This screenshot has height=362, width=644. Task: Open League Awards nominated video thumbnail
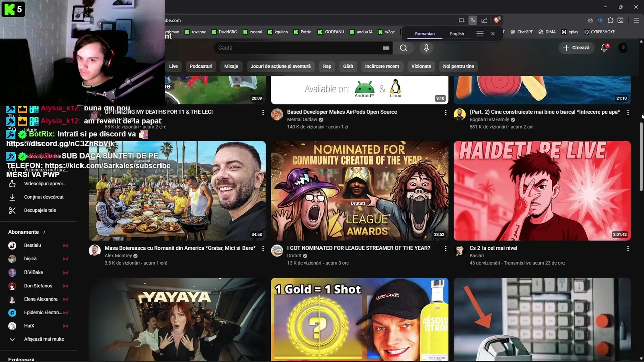click(360, 191)
